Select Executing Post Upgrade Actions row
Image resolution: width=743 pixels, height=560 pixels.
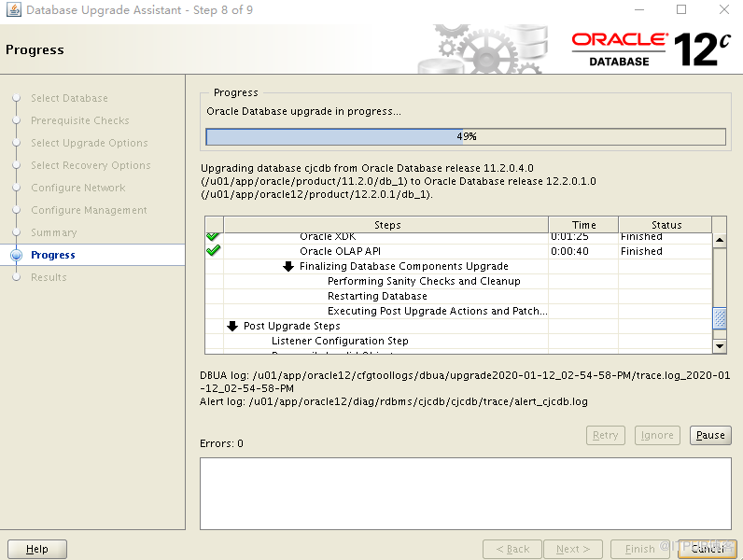[x=458, y=311]
